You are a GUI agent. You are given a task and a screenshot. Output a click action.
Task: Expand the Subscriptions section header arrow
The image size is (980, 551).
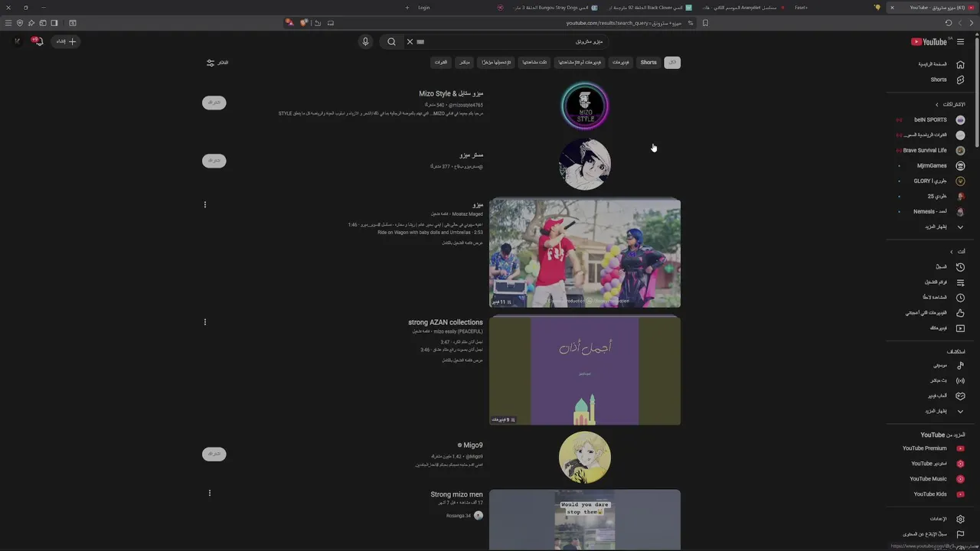(x=936, y=104)
